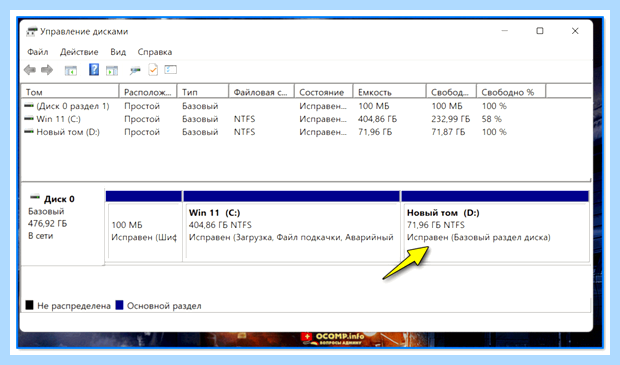This screenshot has width=620, height=365.
Task: Sort by the Файловая с... column header
Action: (x=261, y=92)
